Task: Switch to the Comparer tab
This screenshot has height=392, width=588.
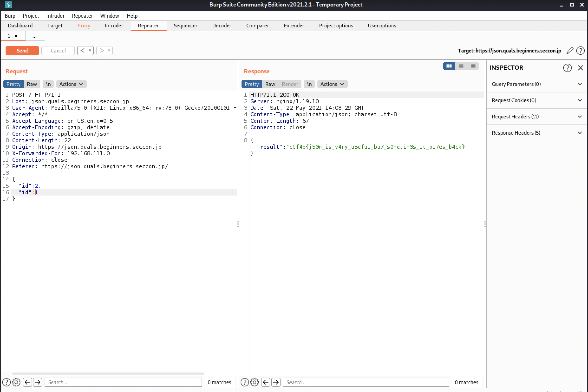Action: point(258,26)
